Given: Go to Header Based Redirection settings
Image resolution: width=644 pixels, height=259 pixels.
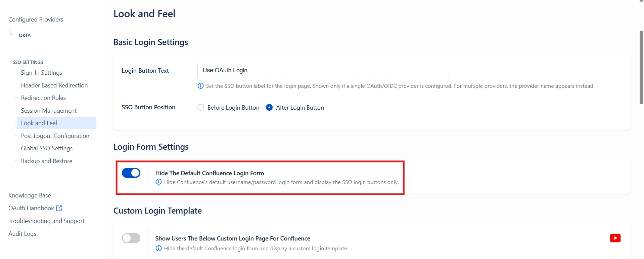Looking at the screenshot, I should 54,85.
